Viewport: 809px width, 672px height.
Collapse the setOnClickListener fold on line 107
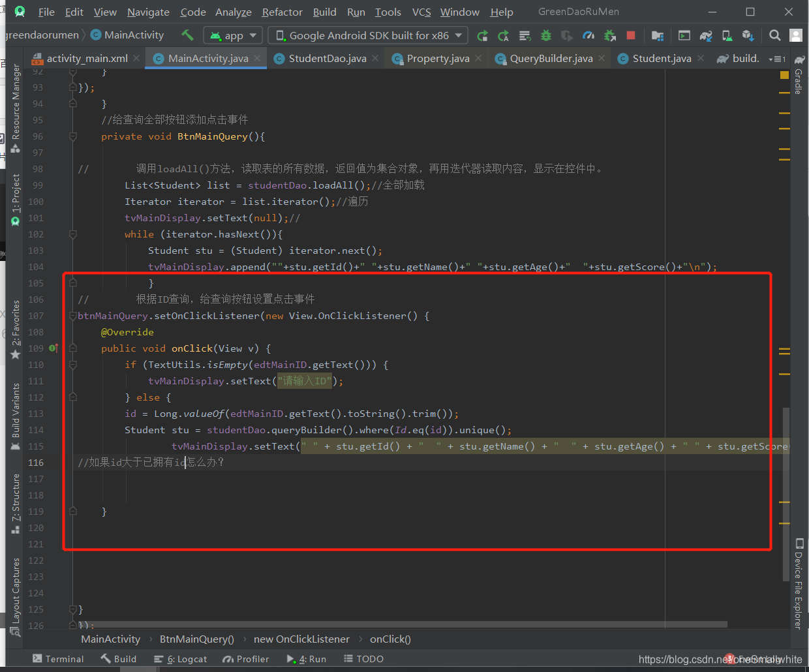(73, 316)
